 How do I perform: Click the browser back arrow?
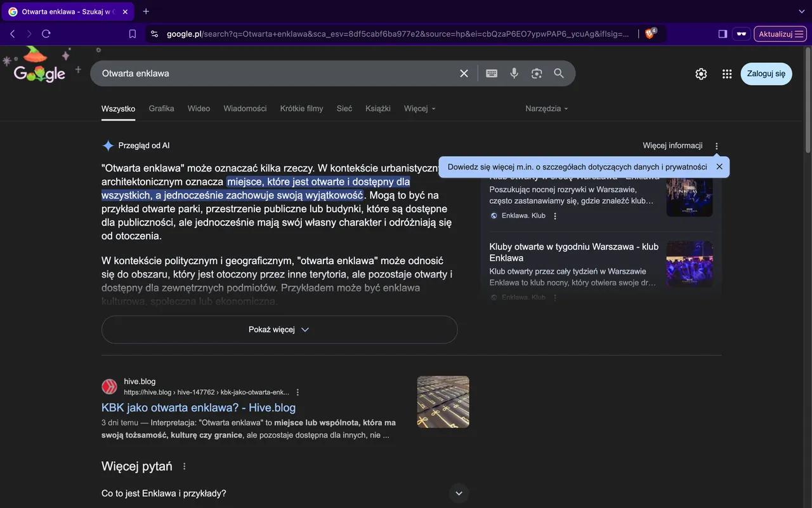click(x=13, y=34)
